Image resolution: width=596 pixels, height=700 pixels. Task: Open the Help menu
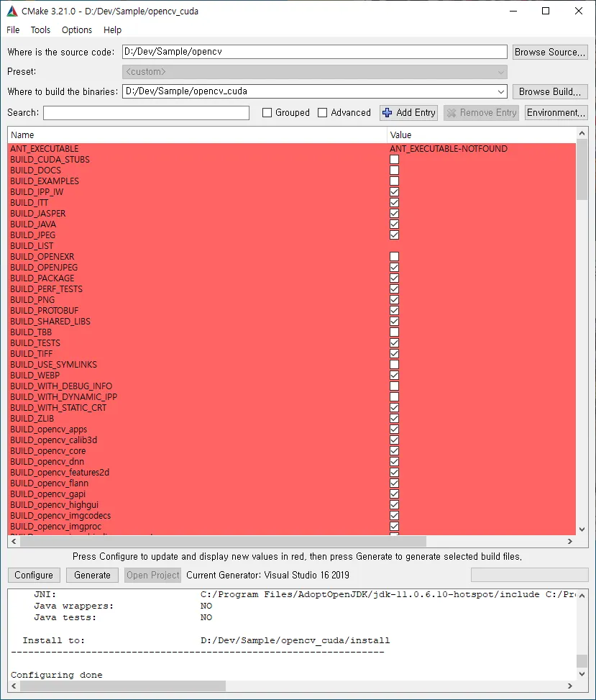pos(112,30)
